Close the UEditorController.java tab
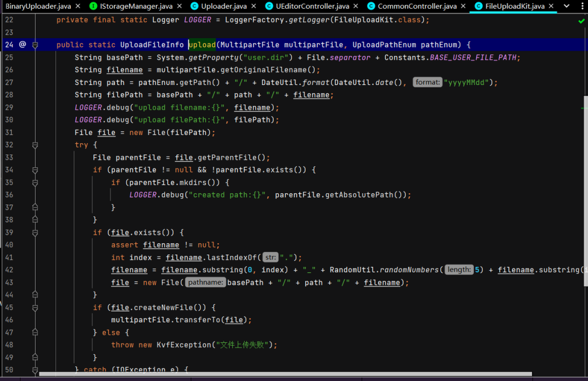This screenshot has width=588, height=381. [x=356, y=7]
